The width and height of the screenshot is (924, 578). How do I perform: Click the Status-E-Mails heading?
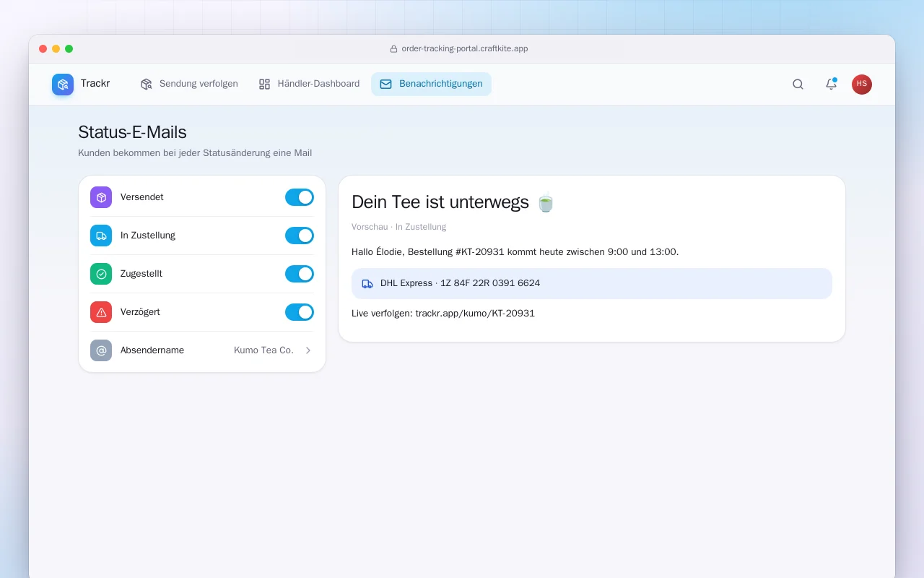point(132,132)
